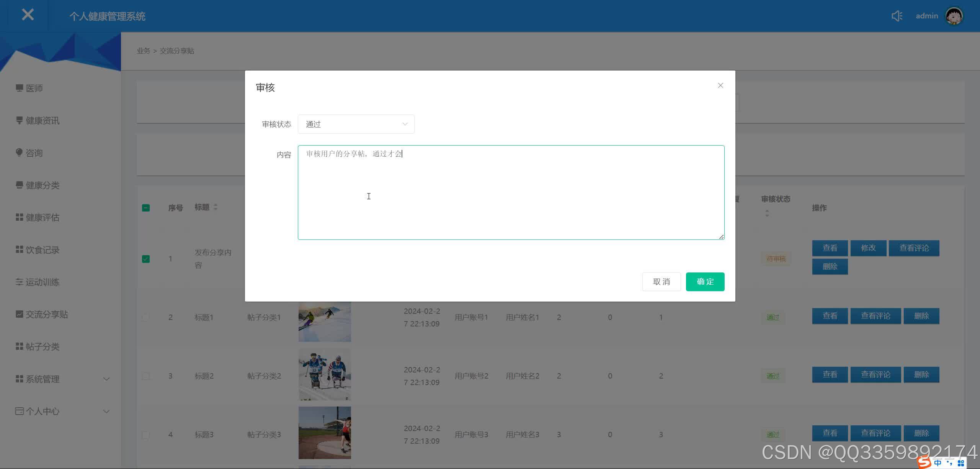Click the 取消 button
The image size is (980, 469).
pos(661,282)
